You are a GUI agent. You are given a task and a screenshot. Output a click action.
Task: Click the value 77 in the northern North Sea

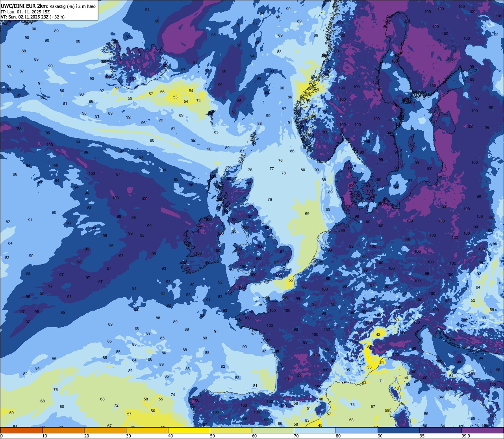pyautogui.click(x=272, y=169)
